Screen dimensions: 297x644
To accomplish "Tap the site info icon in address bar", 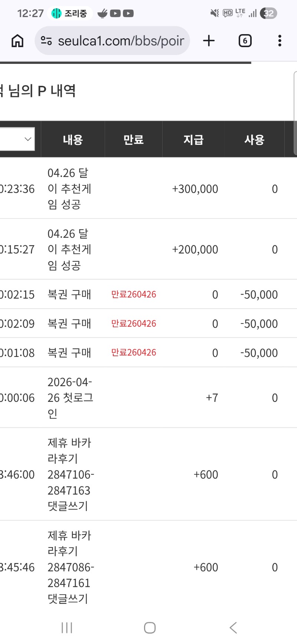I will click(x=46, y=41).
